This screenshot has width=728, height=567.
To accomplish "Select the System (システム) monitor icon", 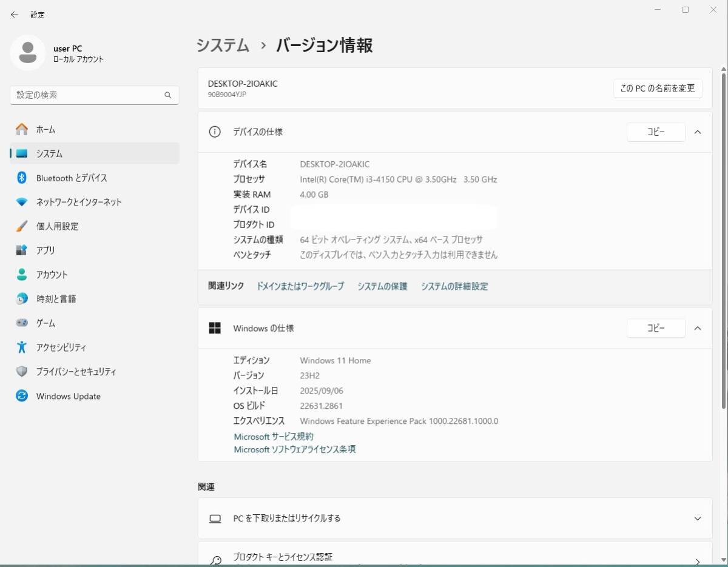I will tap(22, 153).
